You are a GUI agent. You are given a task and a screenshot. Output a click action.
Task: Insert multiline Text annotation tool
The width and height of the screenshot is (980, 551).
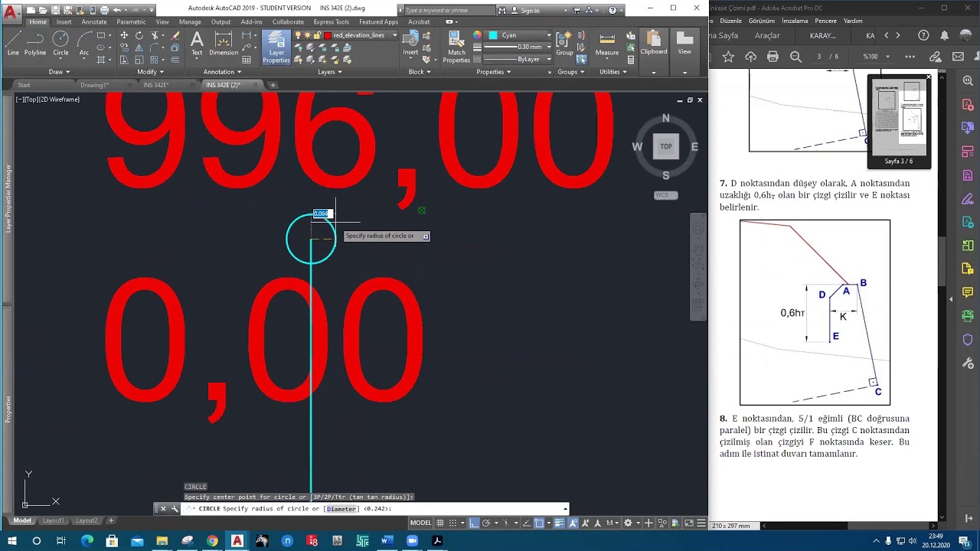pyautogui.click(x=197, y=44)
